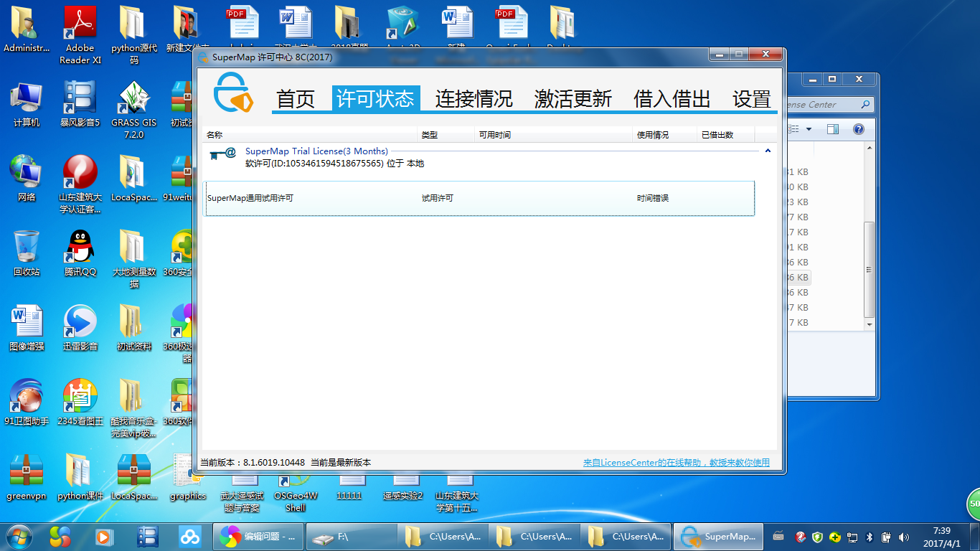Select the 武大遥感试题与答案 desktop icon
Image resolution: width=980 pixels, height=551 pixels.
[242, 493]
